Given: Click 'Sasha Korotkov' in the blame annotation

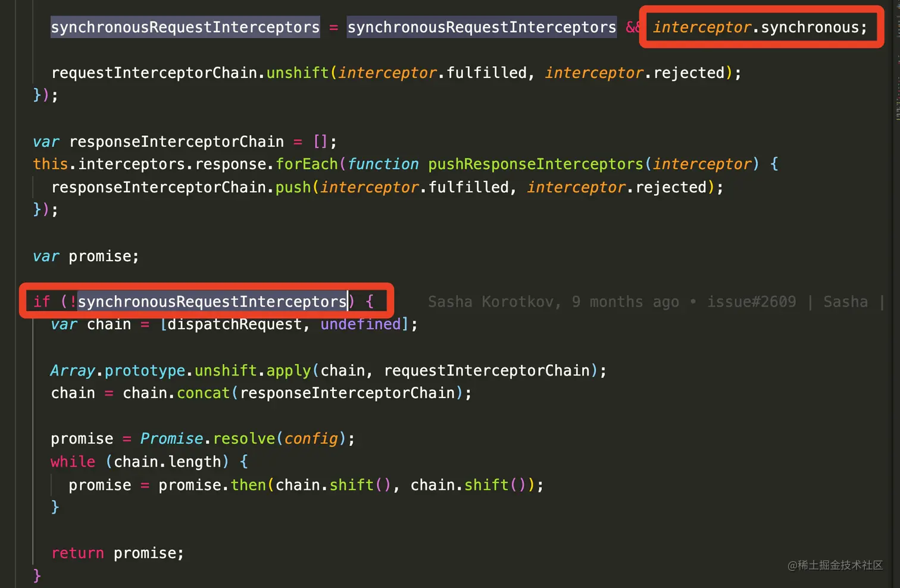Looking at the screenshot, I should (x=492, y=302).
